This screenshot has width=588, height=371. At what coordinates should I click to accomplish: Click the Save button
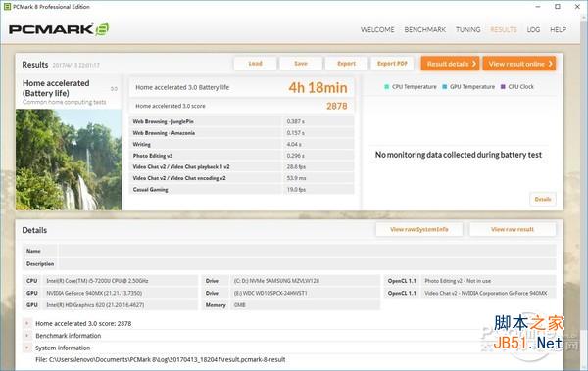[x=301, y=64]
